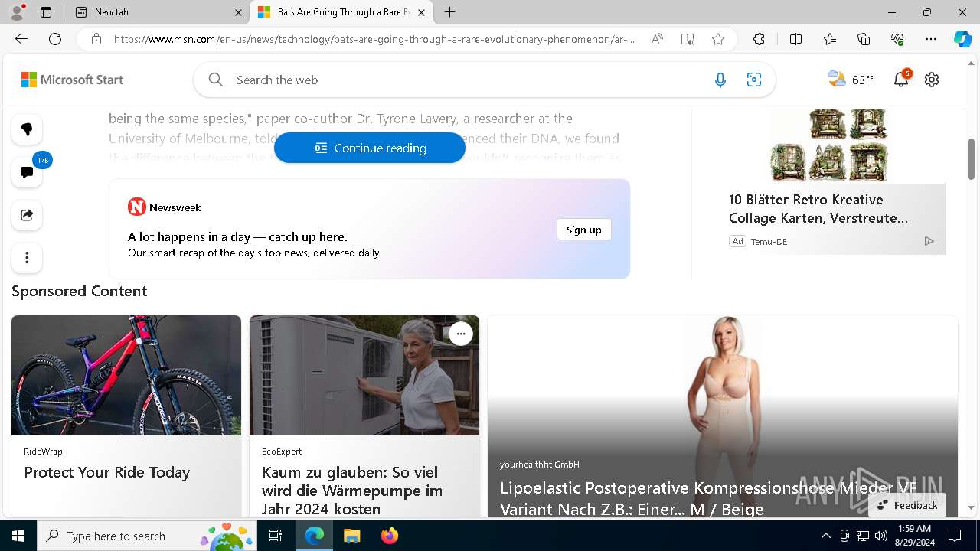The height and width of the screenshot is (551, 980).
Task: Start voice search with microphone
Action: [x=720, y=80]
